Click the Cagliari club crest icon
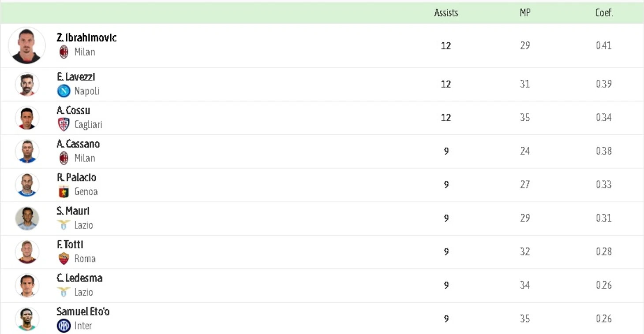Image resolution: width=644 pixels, height=334 pixels. (64, 125)
